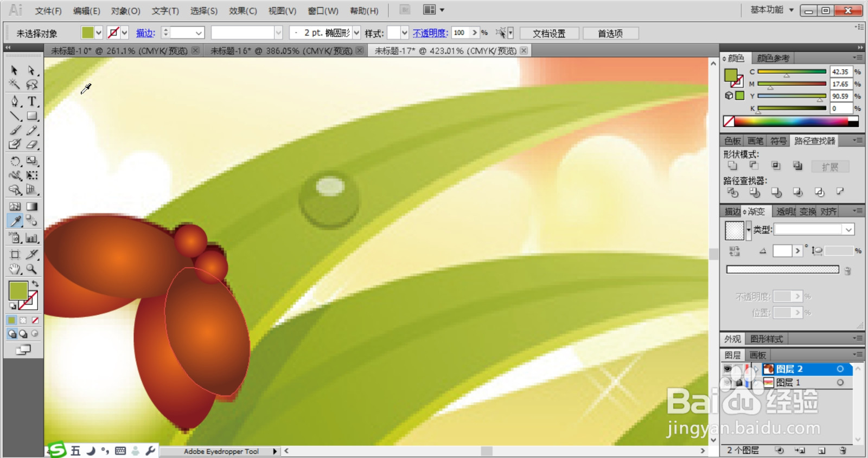Select the Scale tool
Viewport: 868px width, 458px height.
pyautogui.click(x=32, y=161)
